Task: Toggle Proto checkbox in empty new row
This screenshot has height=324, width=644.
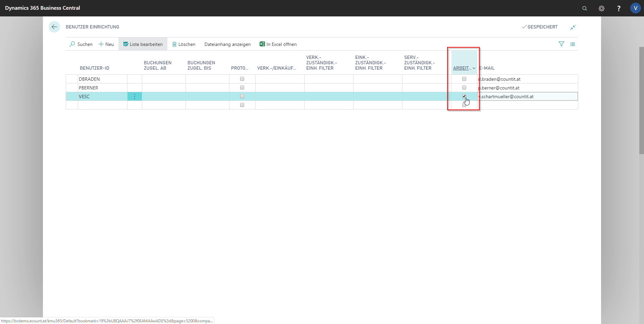Action: [x=242, y=105]
